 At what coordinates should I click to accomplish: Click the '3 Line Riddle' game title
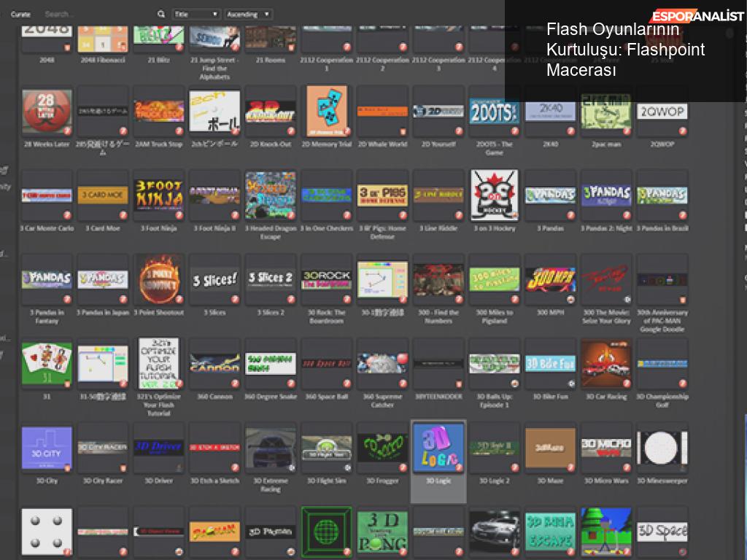pyautogui.click(x=438, y=228)
